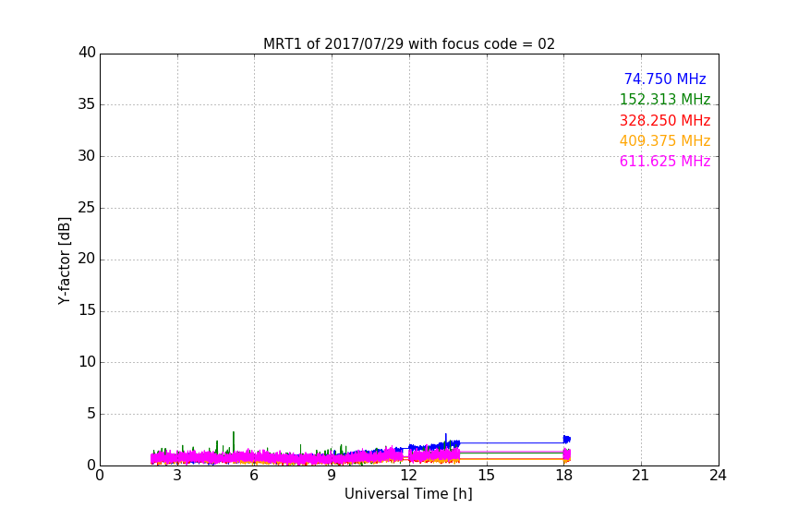This screenshot has height=532, width=798.
Task: Click the plot title MRT1 of 2017/07/29
Action: click(x=408, y=44)
